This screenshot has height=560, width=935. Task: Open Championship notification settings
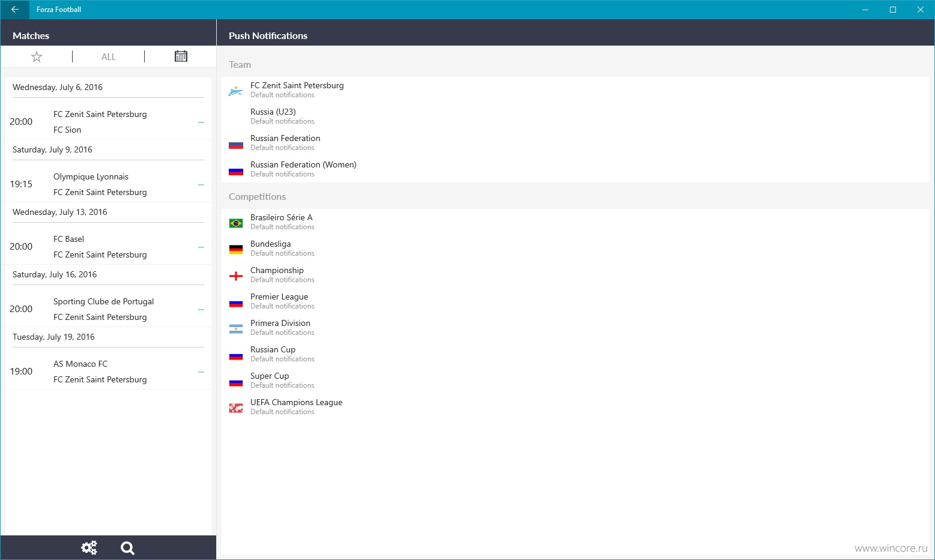click(575, 275)
